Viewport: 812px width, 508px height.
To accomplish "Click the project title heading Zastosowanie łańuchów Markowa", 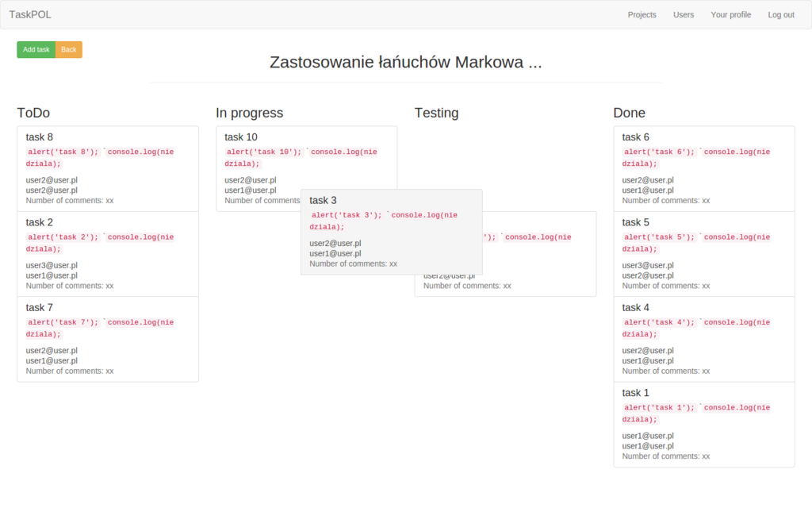I will (405, 63).
